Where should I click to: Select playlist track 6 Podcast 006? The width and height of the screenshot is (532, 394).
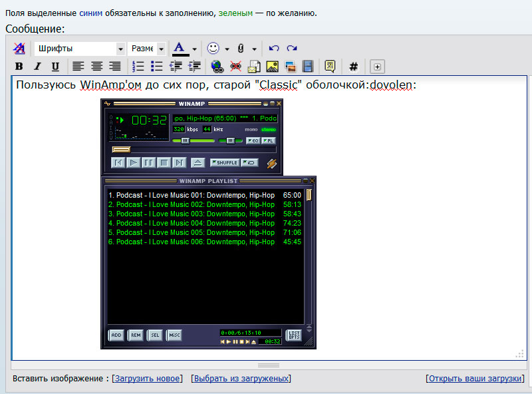click(205, 242)
